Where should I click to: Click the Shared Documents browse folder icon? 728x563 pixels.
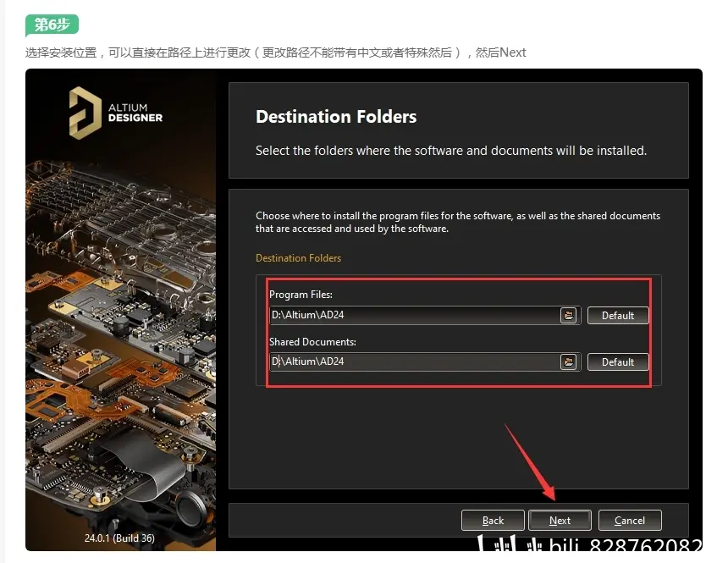pyautogui.click(x=568, y=362)
